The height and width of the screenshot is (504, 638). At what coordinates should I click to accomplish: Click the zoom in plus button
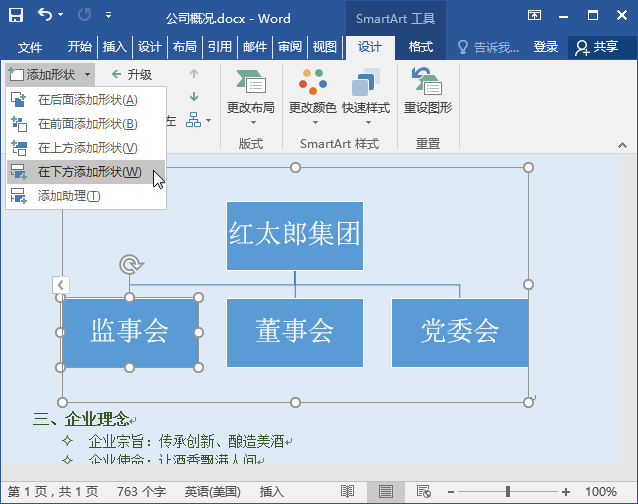coord(566,492)
